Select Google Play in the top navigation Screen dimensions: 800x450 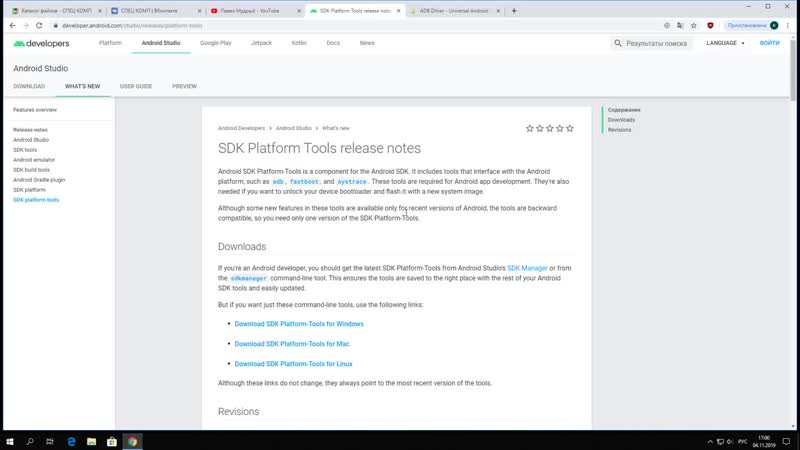click(215, 44)
